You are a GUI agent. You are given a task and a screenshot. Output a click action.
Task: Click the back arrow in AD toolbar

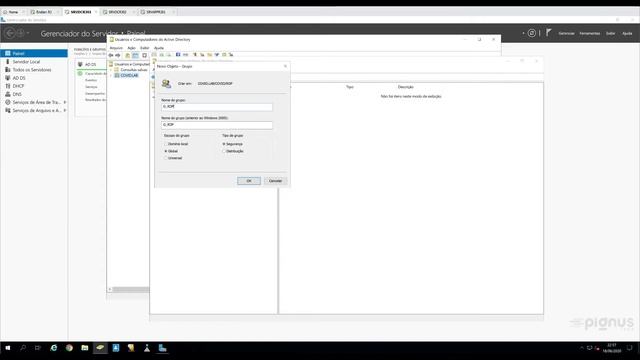click(x=111, y=55)
